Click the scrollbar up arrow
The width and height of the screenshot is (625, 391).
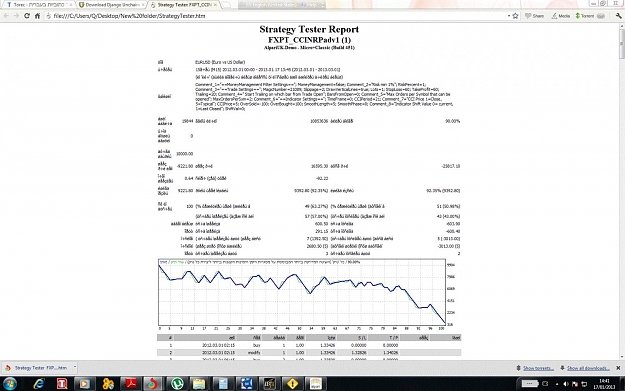point(622,26)
